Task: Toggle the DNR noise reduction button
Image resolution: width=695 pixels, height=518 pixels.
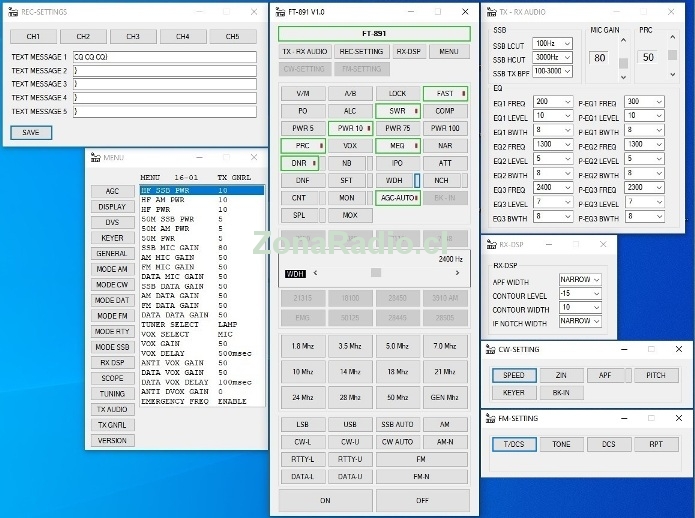Action: 299,163
